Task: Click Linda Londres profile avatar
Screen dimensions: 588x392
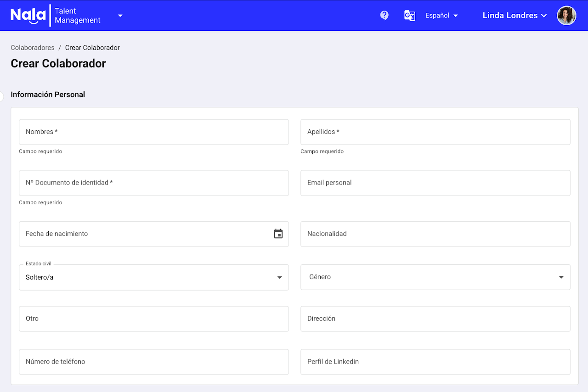Action: tap(566, 16)
